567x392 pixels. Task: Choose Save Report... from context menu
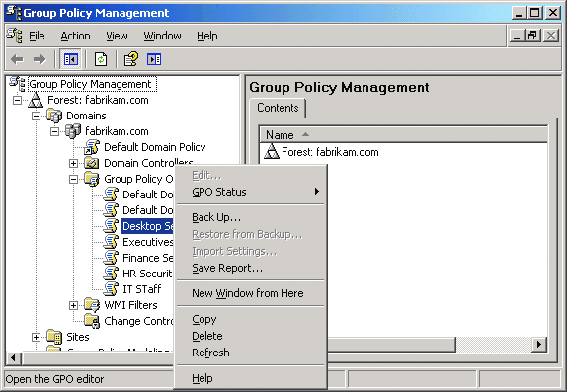pos(251,268)
